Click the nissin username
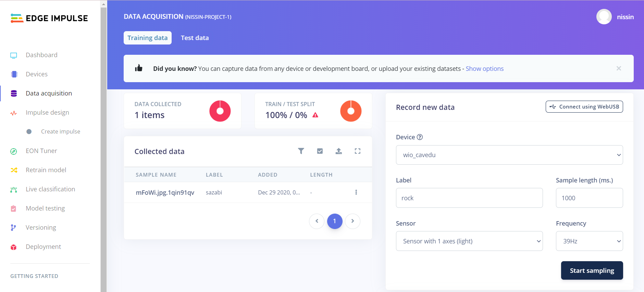The height and width of the screenshot is (292, 644). click(626, 17)
